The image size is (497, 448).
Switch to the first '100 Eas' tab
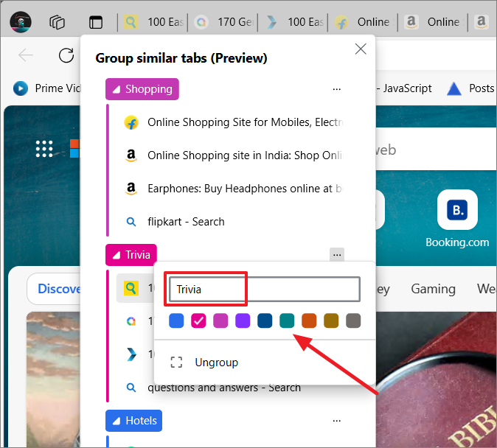click(x=153, y=22)
